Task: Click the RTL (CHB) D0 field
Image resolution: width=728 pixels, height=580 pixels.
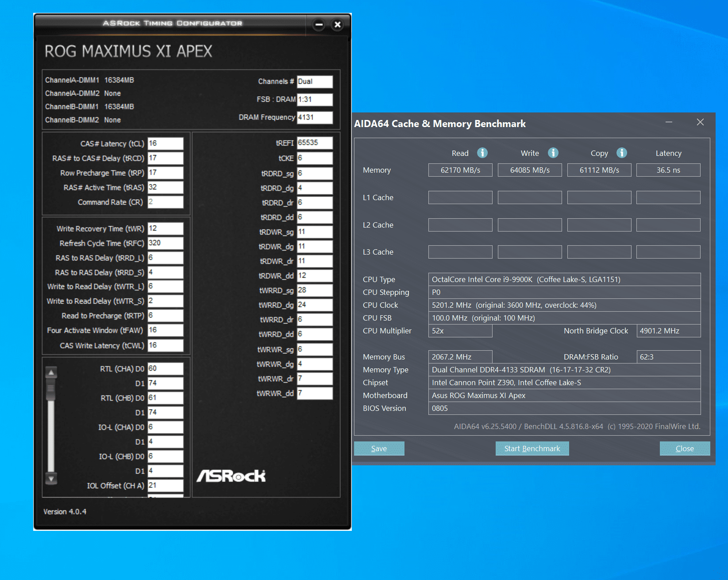Action: tap(166, 398)
